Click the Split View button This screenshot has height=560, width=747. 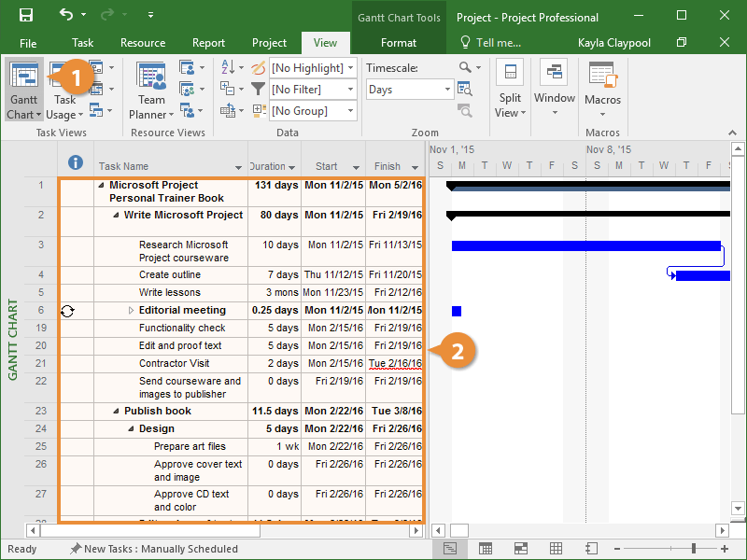pos(510,91)
